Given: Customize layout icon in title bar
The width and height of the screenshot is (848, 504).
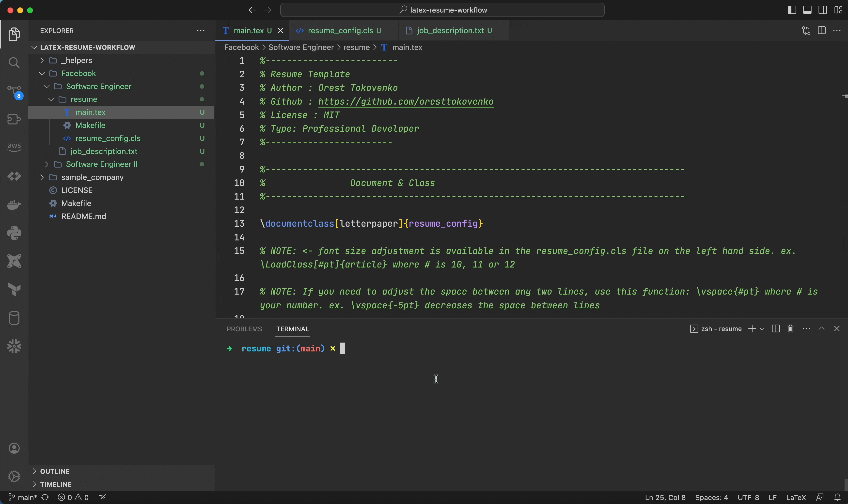Looking at the screenshot, I should coord(838,10).
